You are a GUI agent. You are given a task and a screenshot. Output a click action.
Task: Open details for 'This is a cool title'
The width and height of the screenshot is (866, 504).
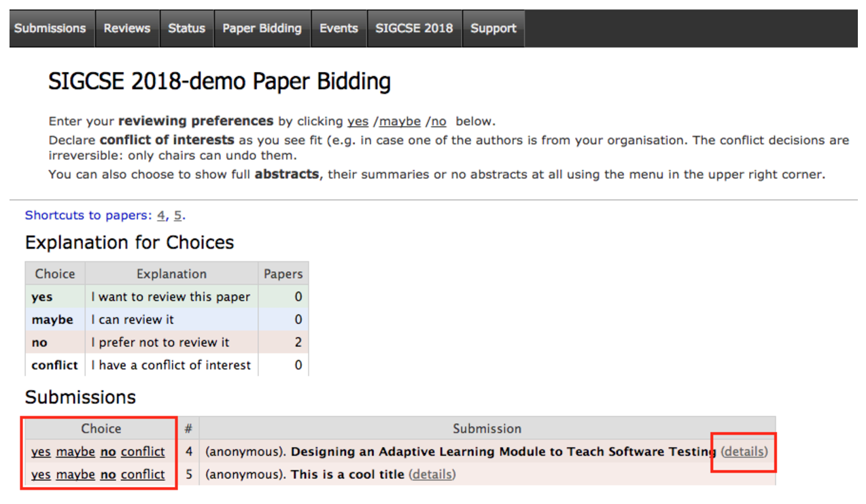tap(432, 474)
